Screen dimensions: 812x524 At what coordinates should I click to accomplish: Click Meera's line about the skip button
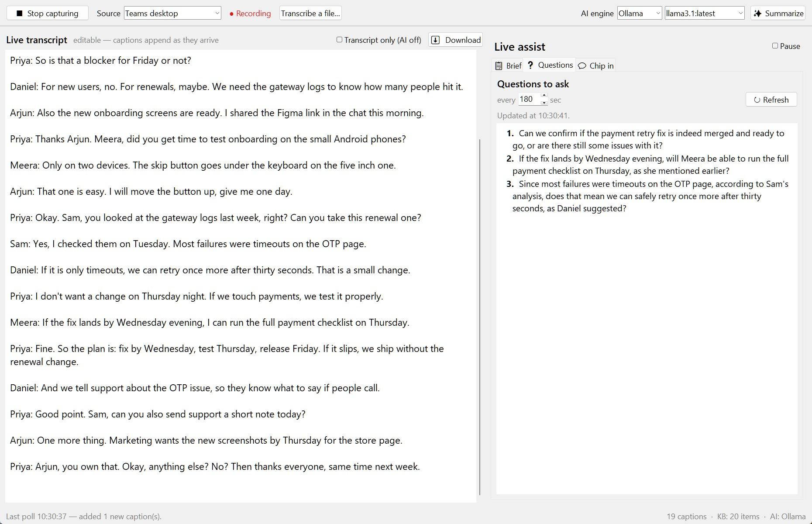click(203, 165)
